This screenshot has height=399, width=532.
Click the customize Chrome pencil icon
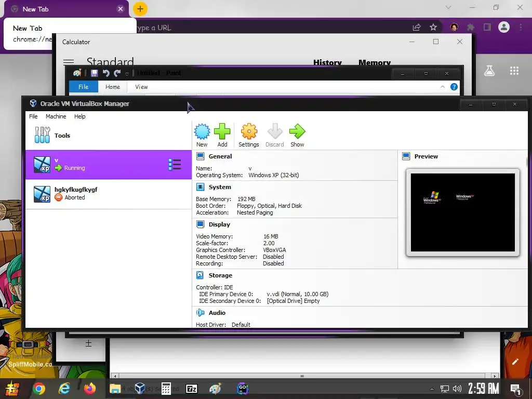pyautogui.click(x=515, y=362)
